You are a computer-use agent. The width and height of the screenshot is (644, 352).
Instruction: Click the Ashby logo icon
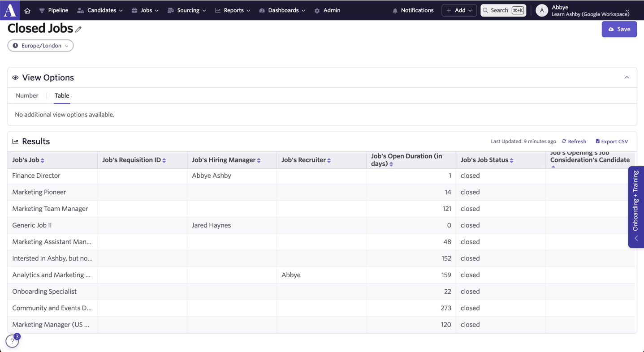coord(10,10)
